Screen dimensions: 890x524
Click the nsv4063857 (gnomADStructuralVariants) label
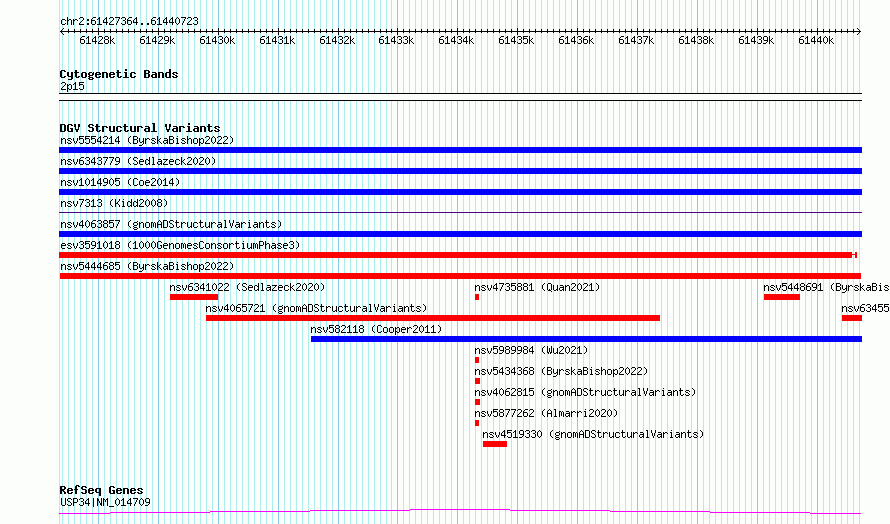(171, 224)
